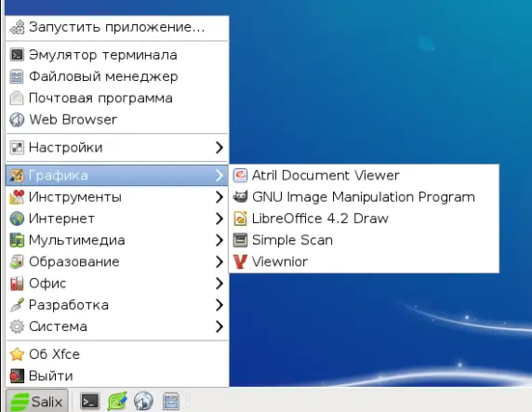Click the Web Browser globe icon in menu
The width and height of the screenshot is (532, 412).
click(x=17, y=119)
